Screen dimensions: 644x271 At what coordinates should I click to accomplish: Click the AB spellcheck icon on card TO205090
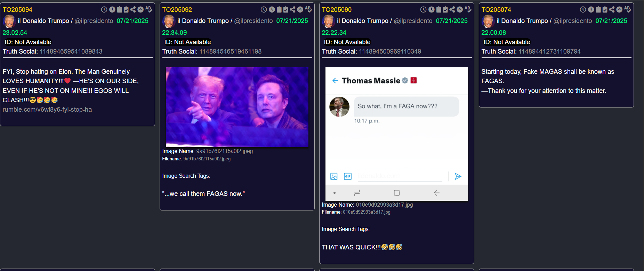(468, 9)
